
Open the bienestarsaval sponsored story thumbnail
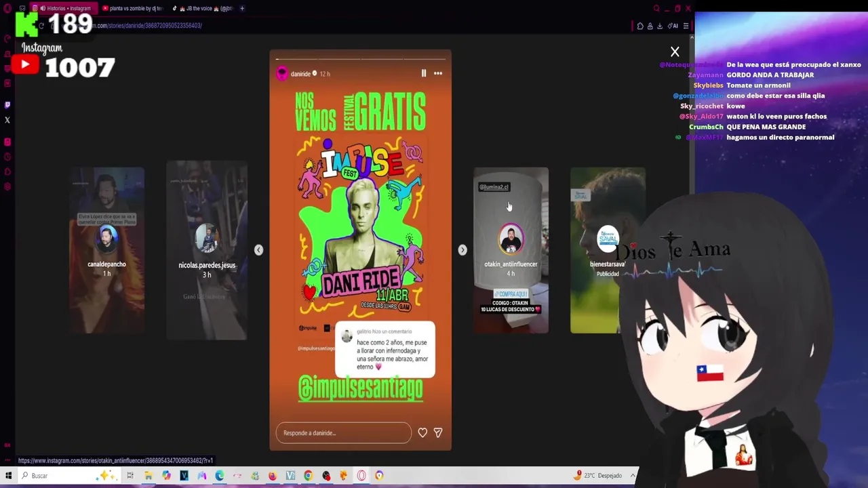(608, 250)
